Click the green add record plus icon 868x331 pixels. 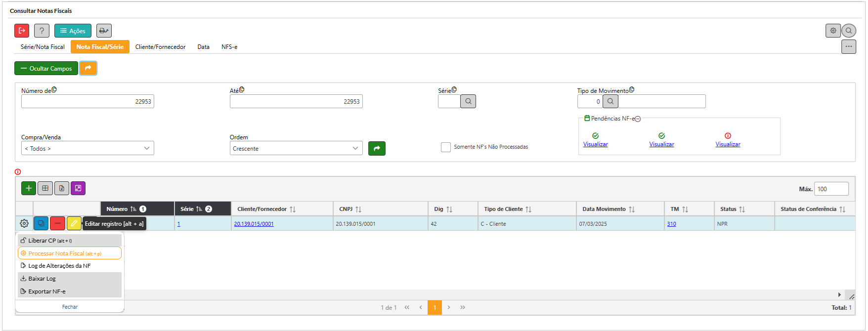point(29,188)
